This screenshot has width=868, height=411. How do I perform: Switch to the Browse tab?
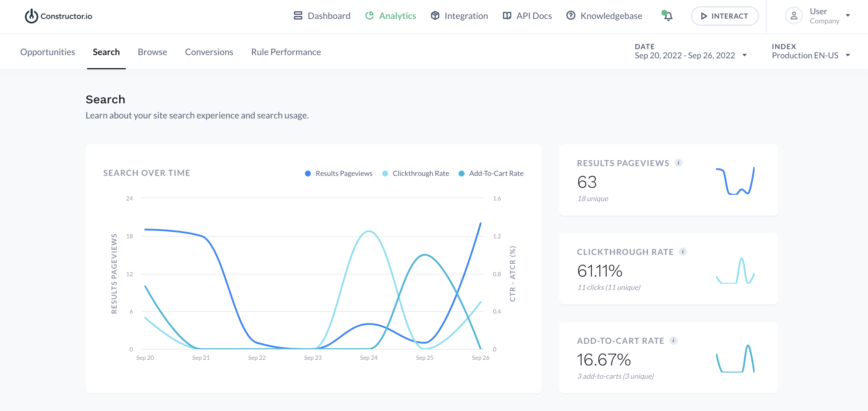coord(152,52)
